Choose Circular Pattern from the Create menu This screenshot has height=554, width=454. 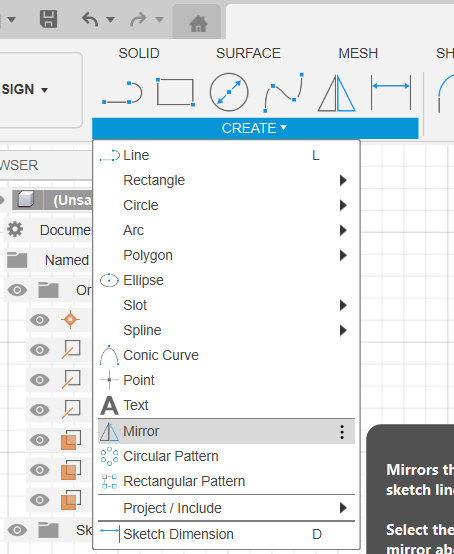[x=171, y=456]
